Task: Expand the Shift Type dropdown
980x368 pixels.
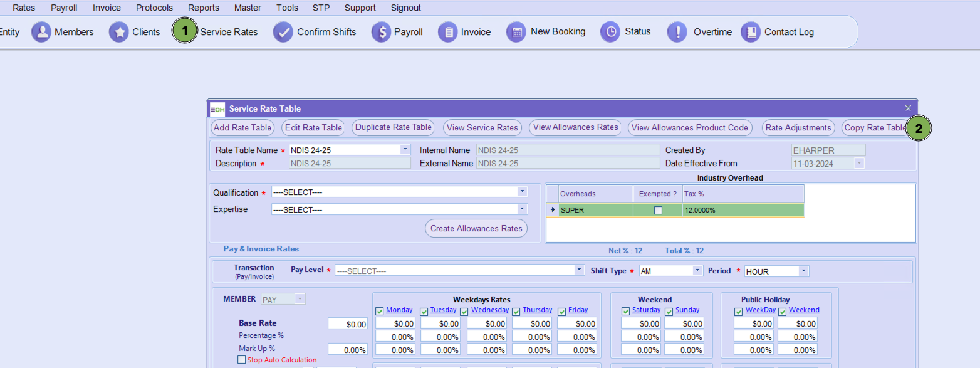Action: (697, 270)
